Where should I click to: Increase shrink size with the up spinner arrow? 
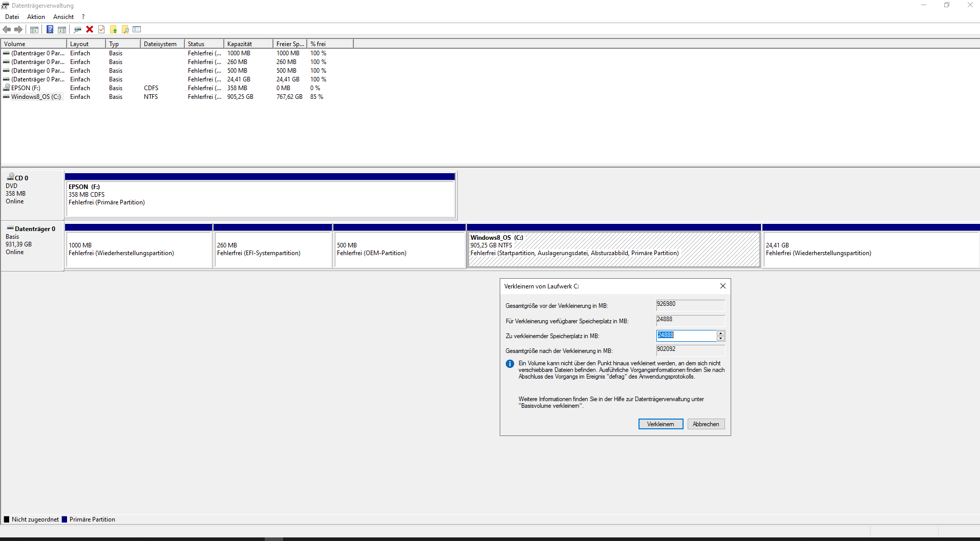(x=720, y=333)
